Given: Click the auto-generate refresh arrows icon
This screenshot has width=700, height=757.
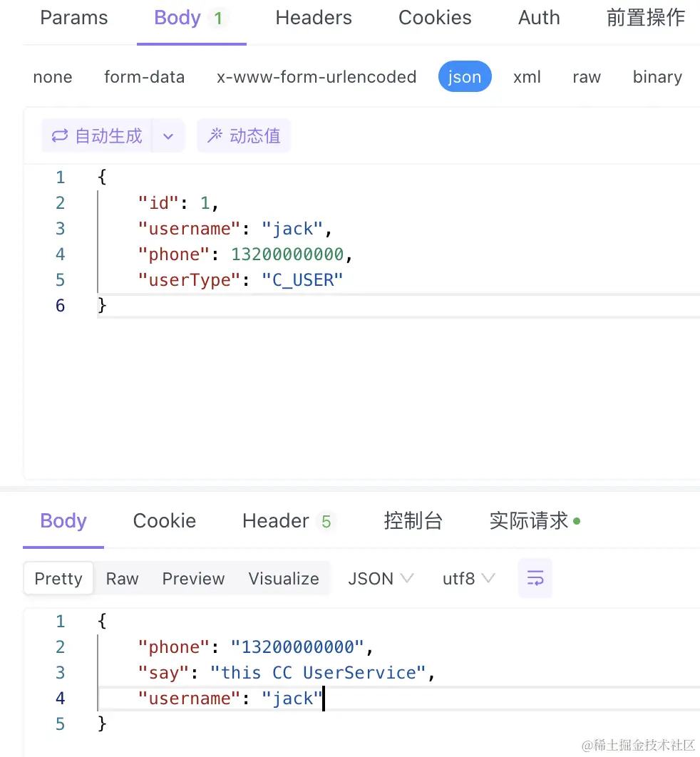Looking at the screenshot, I should click(x=60, y=135).
